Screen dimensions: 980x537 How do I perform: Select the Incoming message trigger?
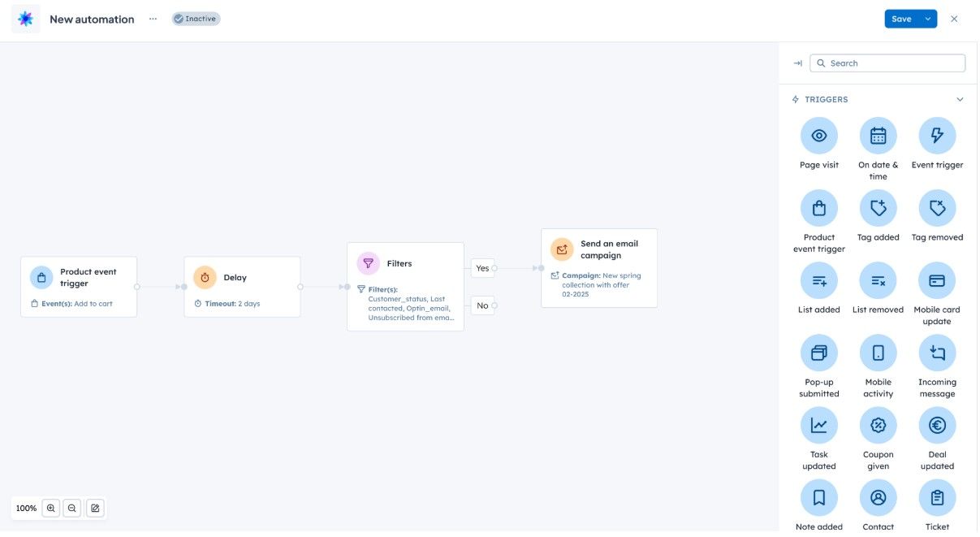(x=937, y=353)
